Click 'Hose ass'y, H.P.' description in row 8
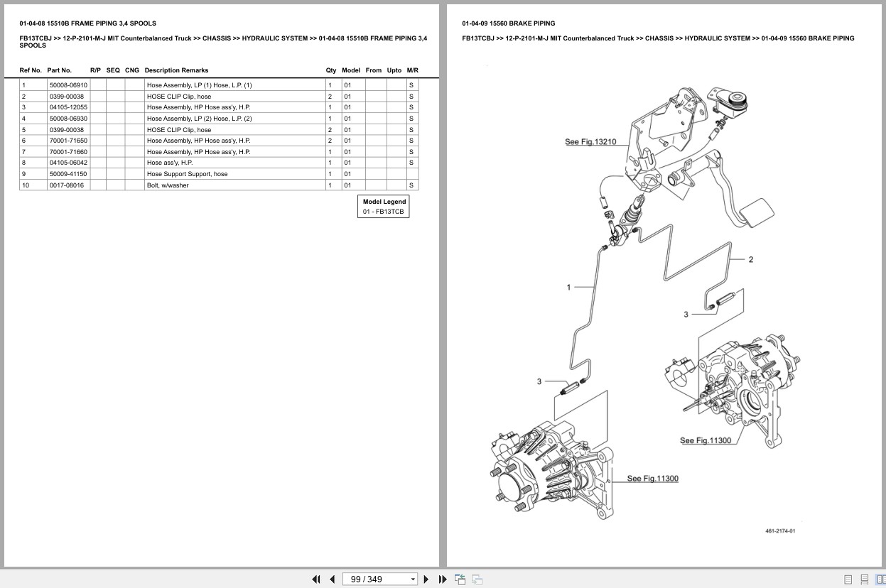886x588 pixels. [x=170, y=163]
